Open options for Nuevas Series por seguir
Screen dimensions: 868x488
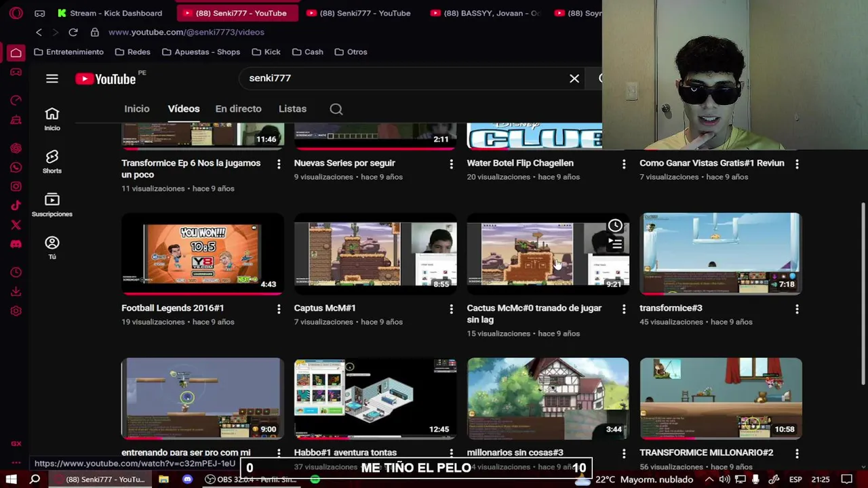[452, 164]
